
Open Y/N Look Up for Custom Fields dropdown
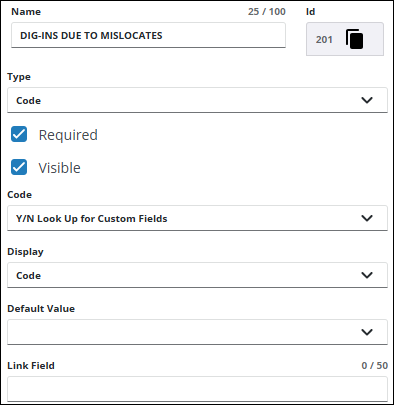[x=197, y=218]
